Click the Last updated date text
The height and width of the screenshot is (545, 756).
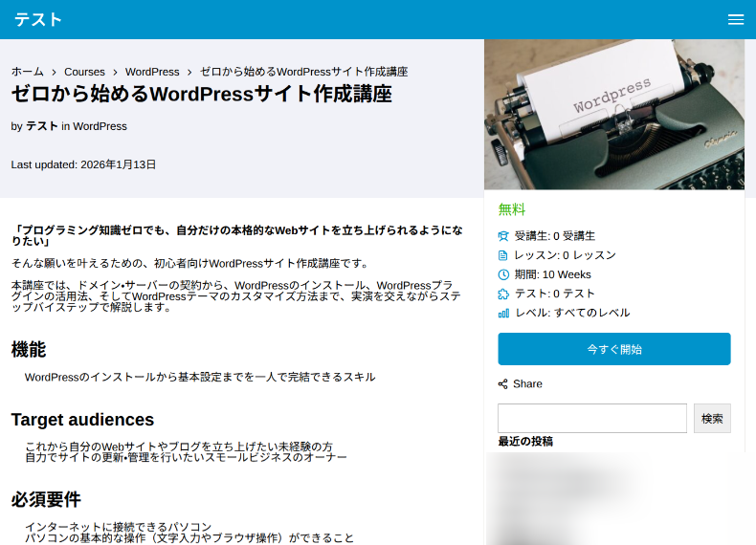83,164
